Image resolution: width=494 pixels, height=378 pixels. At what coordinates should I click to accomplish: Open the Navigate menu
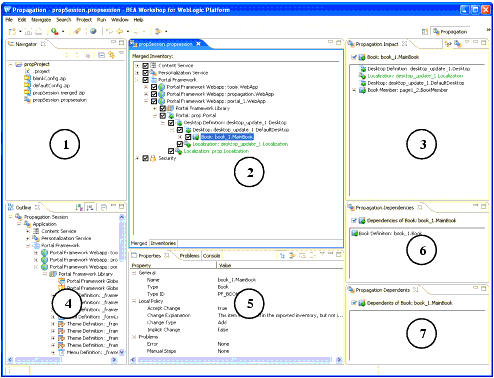(41, 20)
